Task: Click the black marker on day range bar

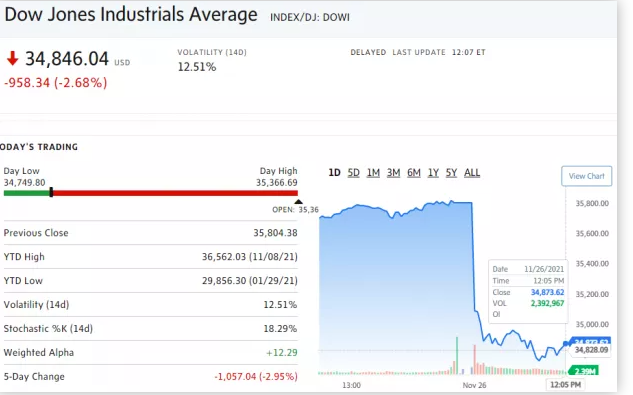Action: click(x=51, y=192)
